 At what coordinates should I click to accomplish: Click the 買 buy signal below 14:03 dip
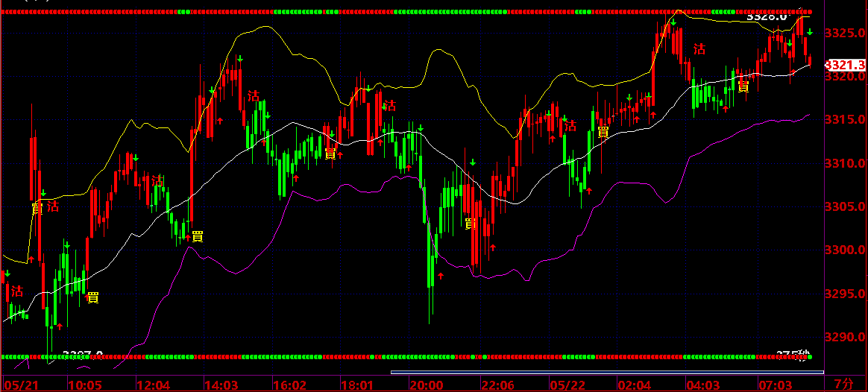(x=197, y=237)
